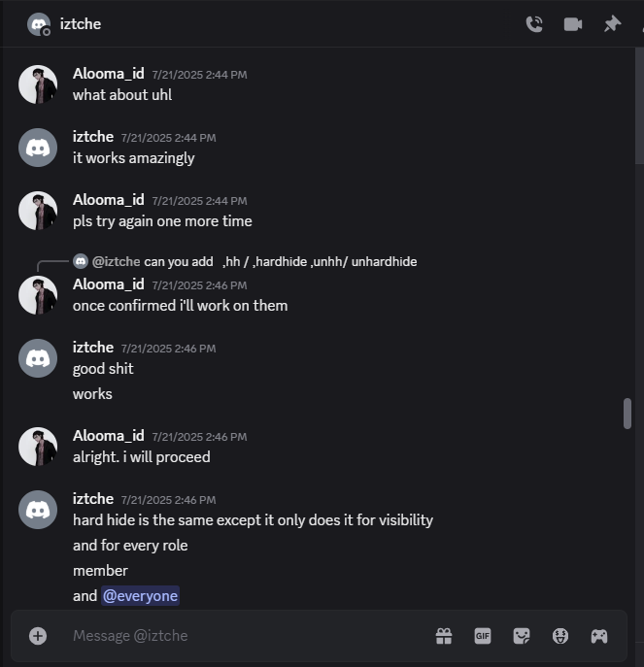Click the @everyone mention
644x667 pixels.
141,596
